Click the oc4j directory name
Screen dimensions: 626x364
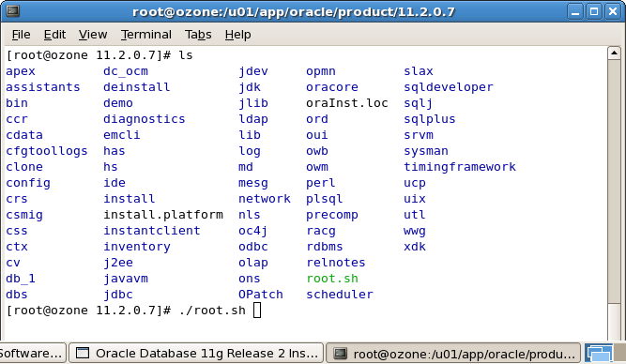pos(253,231)
